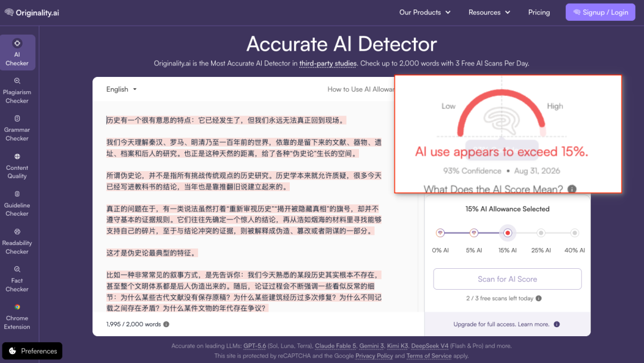This screenshot has height=363, width=644.
Task: Open the Content Quality tool
Action: pos(17,166)
